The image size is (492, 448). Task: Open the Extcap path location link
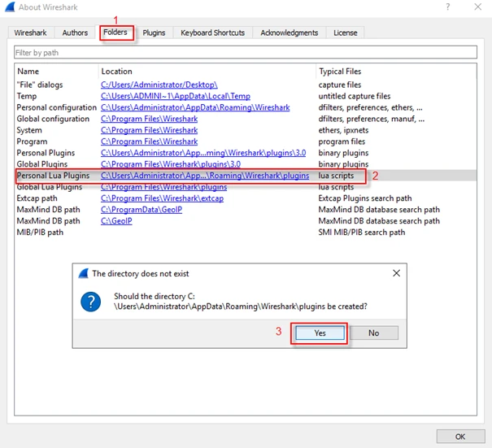[x=162, y=198]
